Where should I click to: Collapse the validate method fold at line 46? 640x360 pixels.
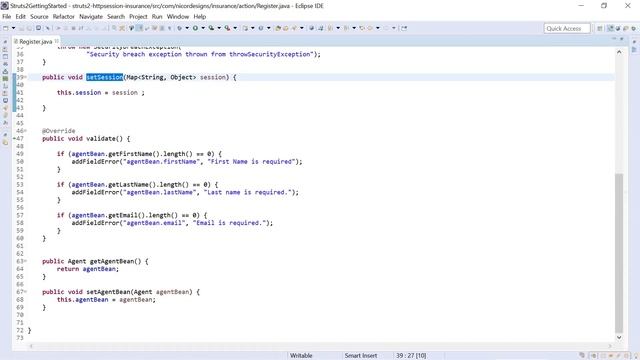coord(25,131)
